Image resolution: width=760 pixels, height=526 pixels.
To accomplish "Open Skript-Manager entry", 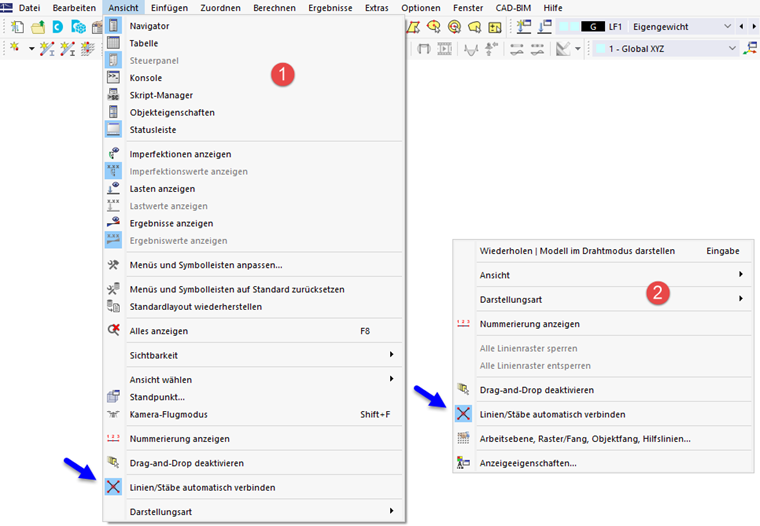I will click(253, 95).
